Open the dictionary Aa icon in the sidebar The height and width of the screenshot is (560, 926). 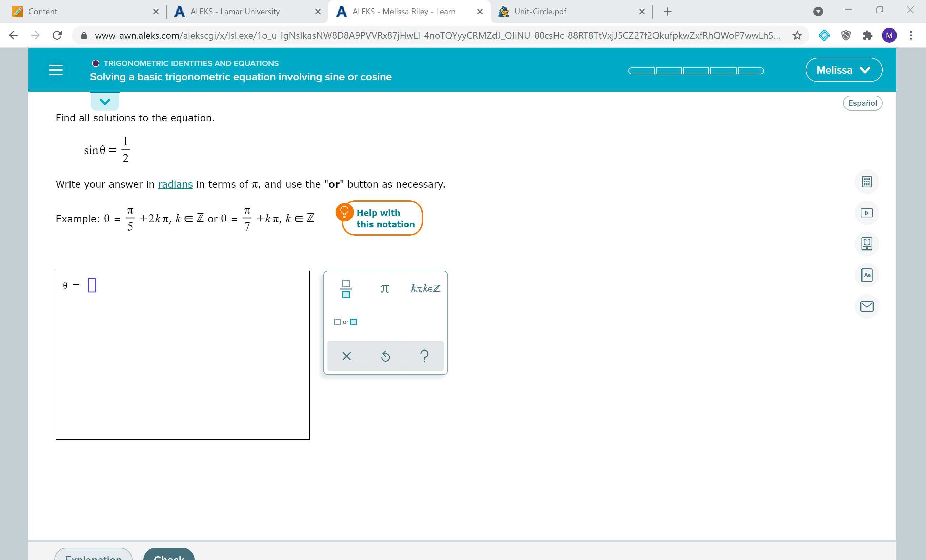(867, 275)
